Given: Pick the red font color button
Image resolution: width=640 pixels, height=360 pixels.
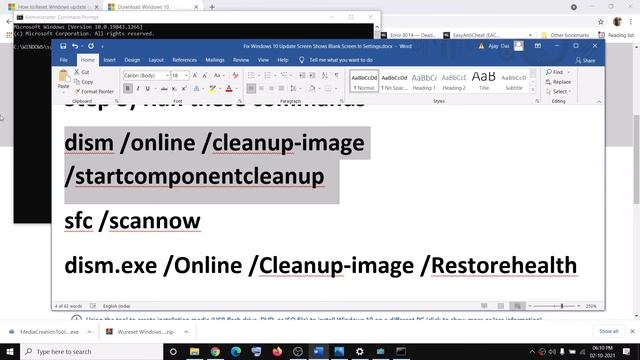Looking at the screenshot, I should (229, 89).
